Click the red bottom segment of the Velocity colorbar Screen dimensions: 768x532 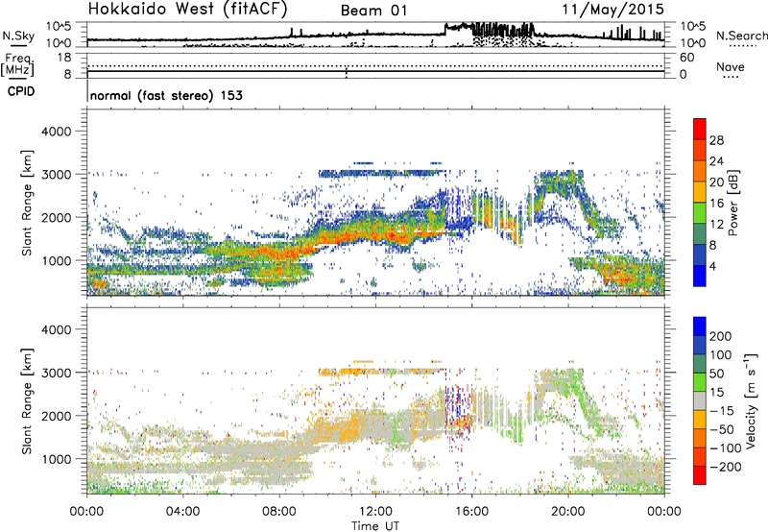pyautogui.click(x=700, y=475)
